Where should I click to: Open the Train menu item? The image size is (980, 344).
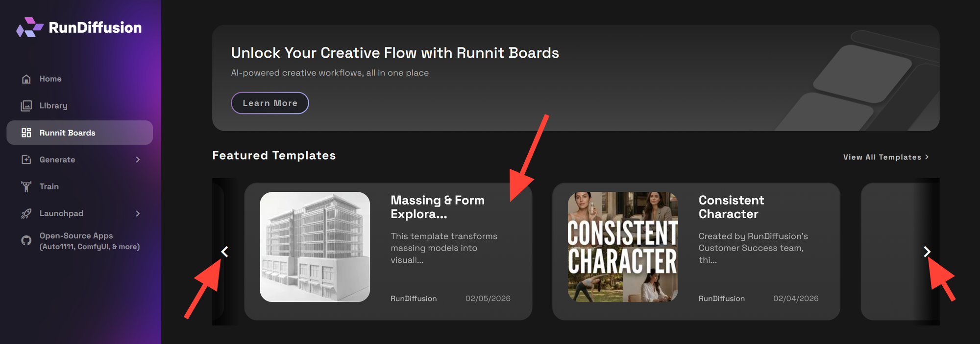(80, 186)
